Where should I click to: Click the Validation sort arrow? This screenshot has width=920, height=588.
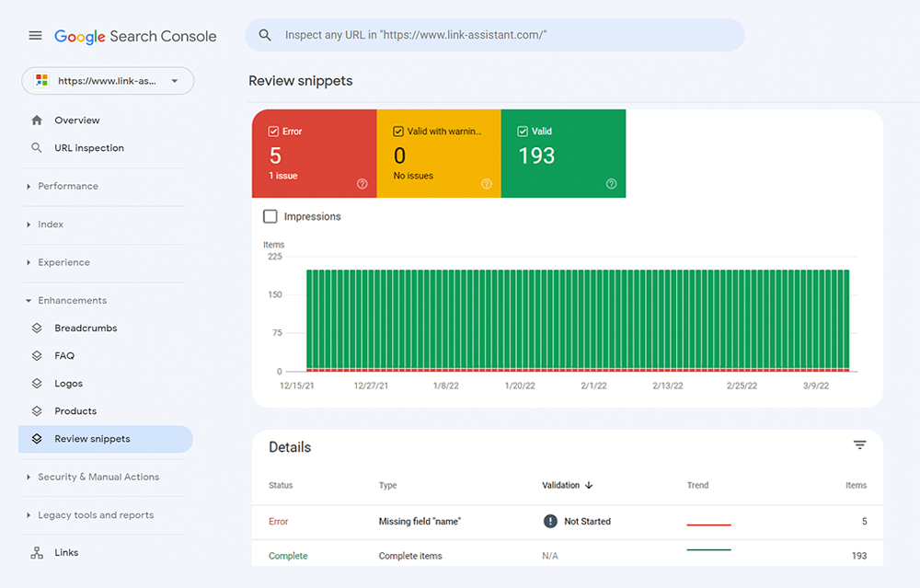tap(589, 485)
